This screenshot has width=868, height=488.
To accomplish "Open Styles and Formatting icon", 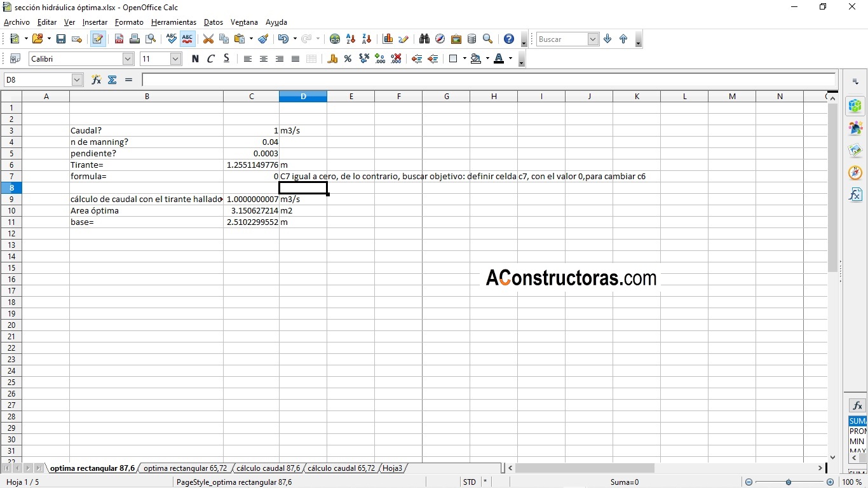I will point(15,59).
